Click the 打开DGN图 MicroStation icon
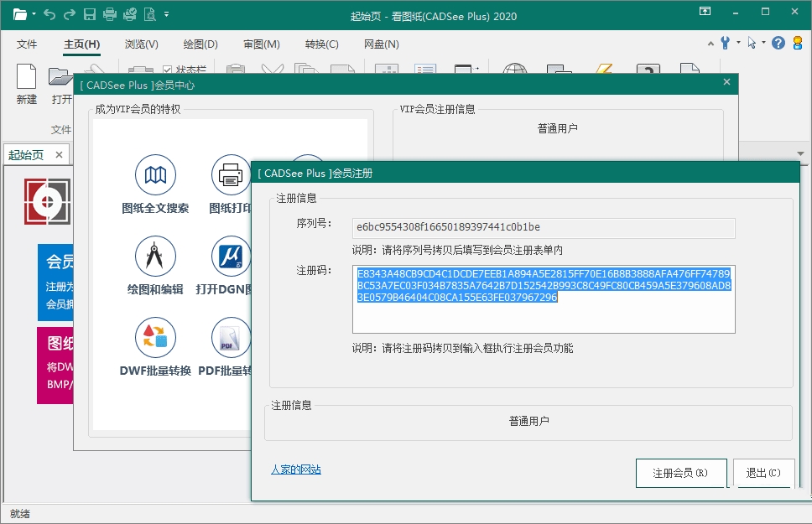 point(231,256)
